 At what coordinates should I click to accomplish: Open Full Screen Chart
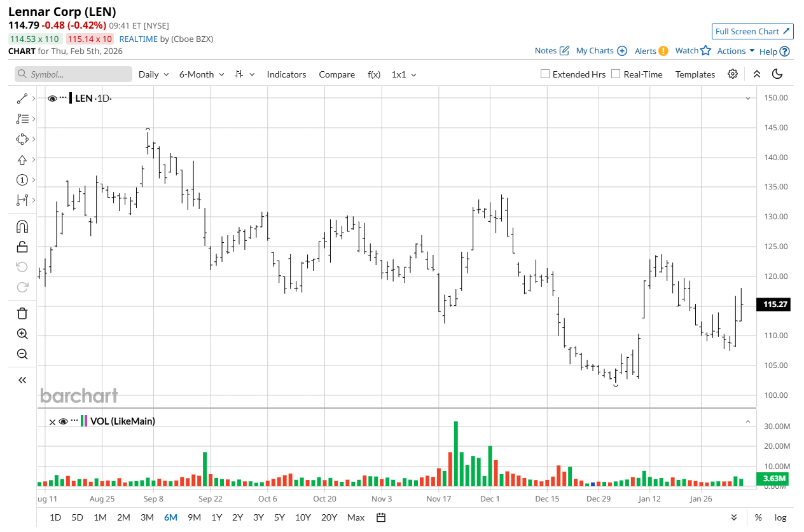(752, 31)
